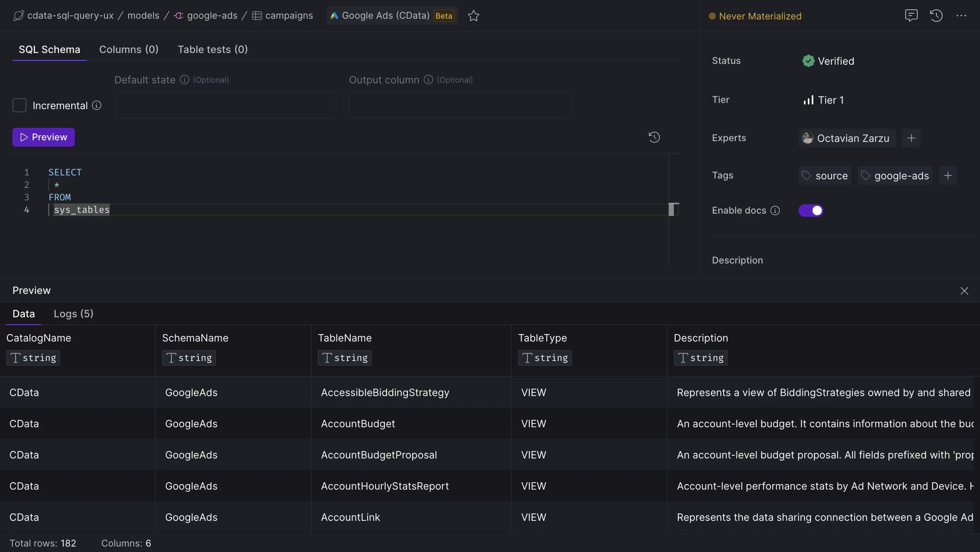Open cdata-sql-query-ux breadcrumb link
Image resolution: width=980 pixels, height=552 pixels.
71,16
